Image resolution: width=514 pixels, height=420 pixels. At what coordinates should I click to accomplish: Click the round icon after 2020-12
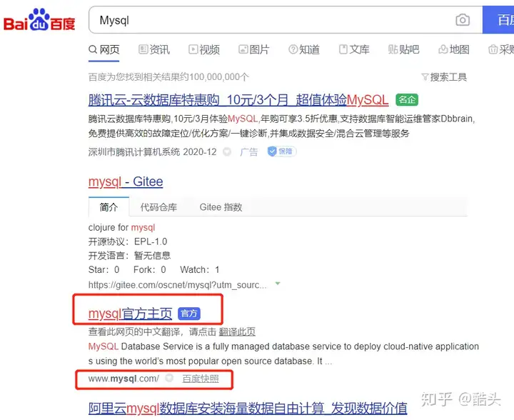click(x=227, y=152)
